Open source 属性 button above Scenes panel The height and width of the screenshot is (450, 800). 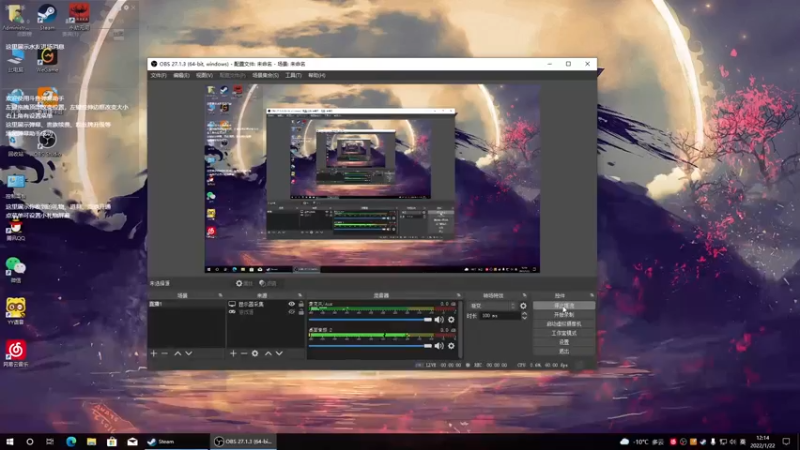point(244,283)
